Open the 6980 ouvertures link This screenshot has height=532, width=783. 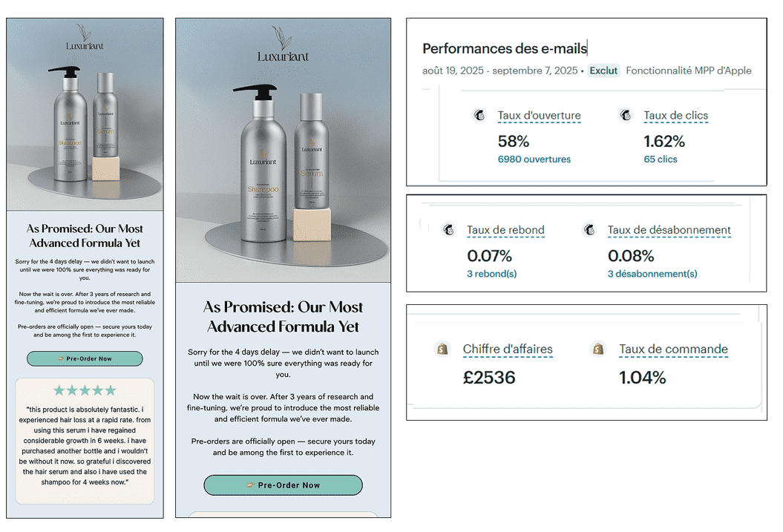tap(534, 160)
